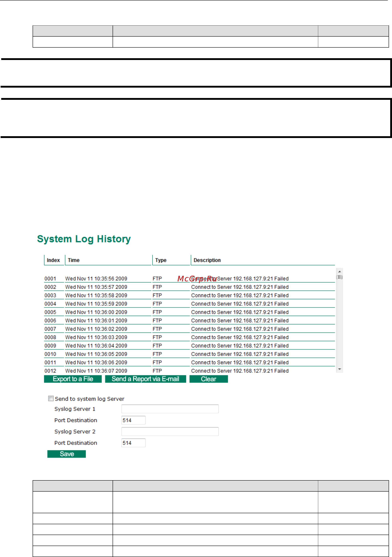Viewport: 392px width, 557px height.
Task: Click timestamp Wed Nov 11 10:36:00 2009
Action: coord(96,312)
